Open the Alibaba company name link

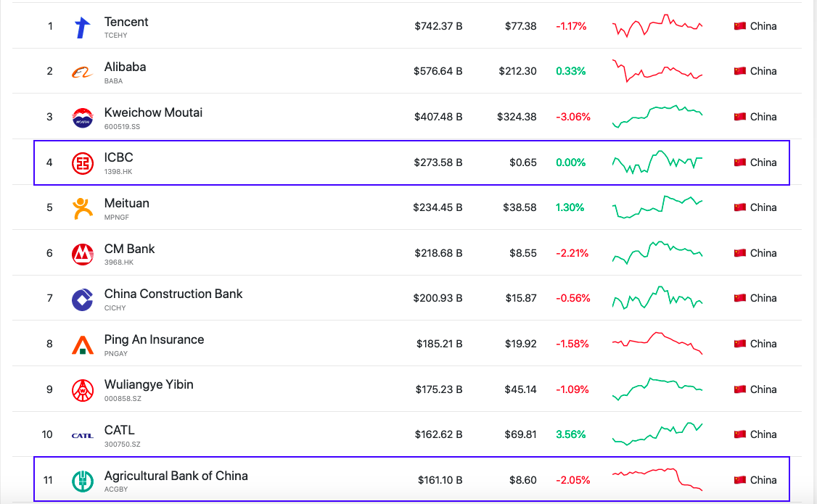pyautogui.click(x=125, y=67)
